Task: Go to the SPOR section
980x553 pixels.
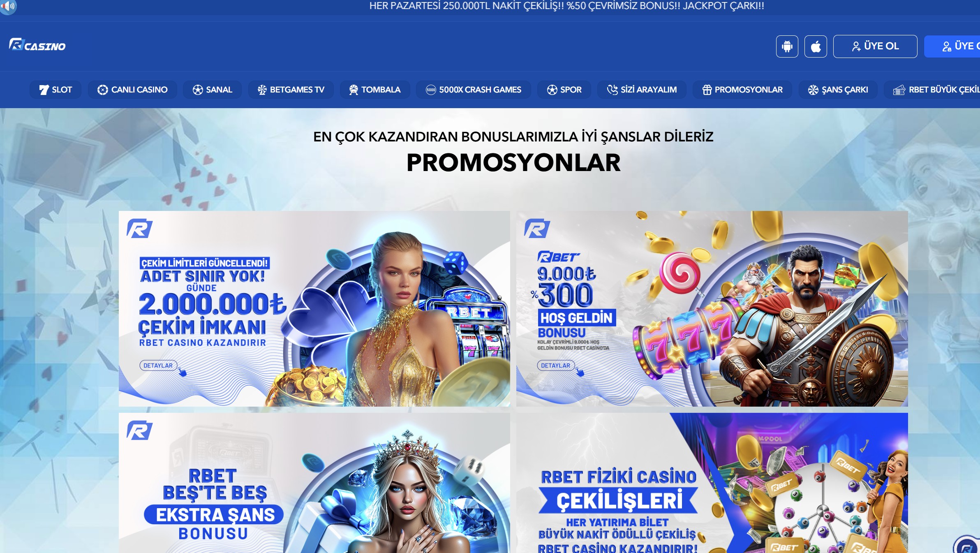Action: coord(564,90)
